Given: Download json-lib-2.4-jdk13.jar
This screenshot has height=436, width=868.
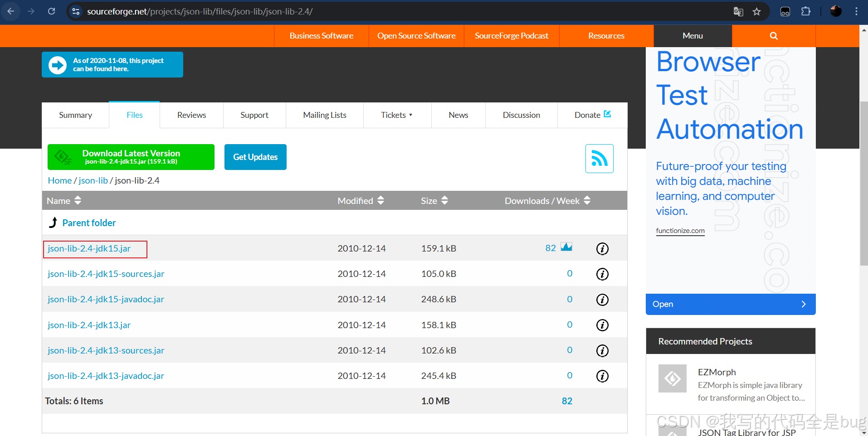Looking at the screenshot, I should point(89,325).
